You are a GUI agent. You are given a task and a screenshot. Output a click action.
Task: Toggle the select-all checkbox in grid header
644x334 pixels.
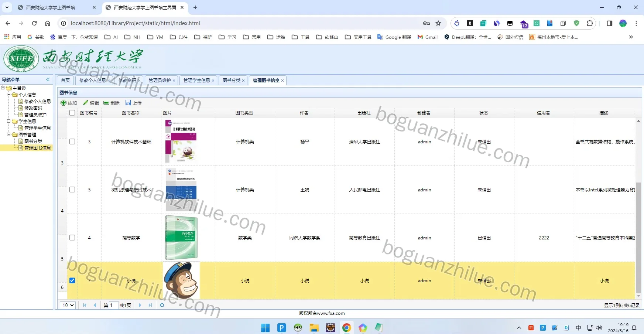coord(72,113)
